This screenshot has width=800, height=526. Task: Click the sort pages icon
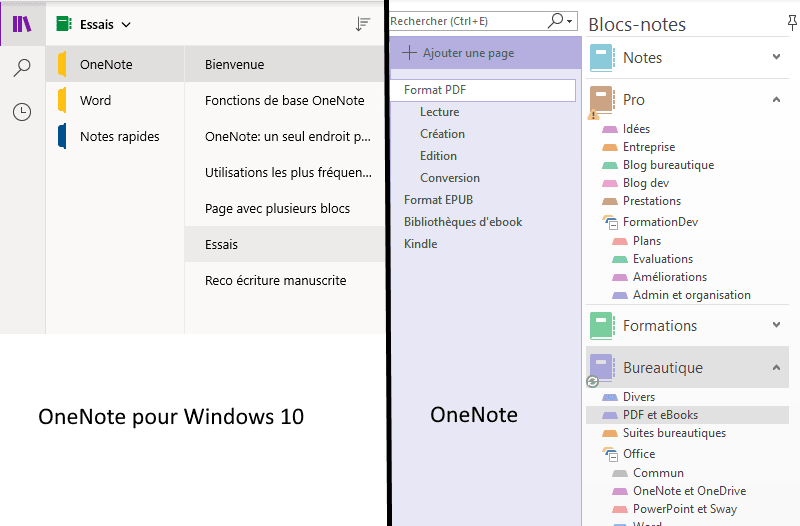(x=362, y=24)
